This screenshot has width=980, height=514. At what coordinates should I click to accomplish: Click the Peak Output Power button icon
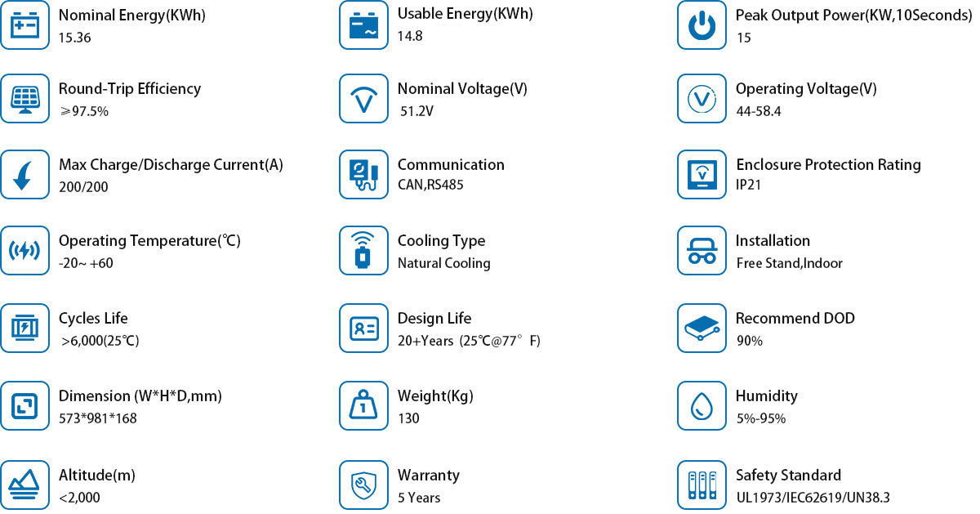click(x=702, y=25)
